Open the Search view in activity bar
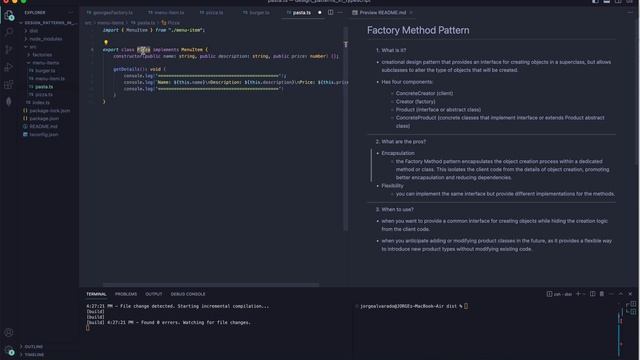The height and width of the screenshot is (360, 640). (x=9, y=32)
